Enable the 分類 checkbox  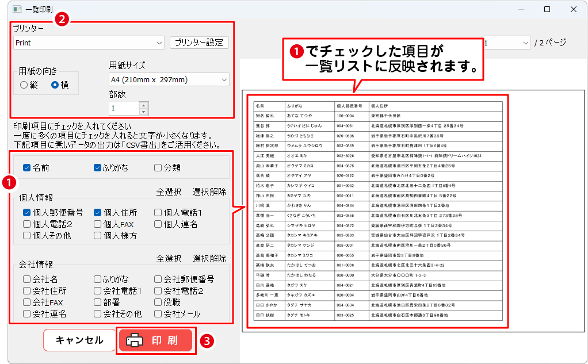coord(158,168)
